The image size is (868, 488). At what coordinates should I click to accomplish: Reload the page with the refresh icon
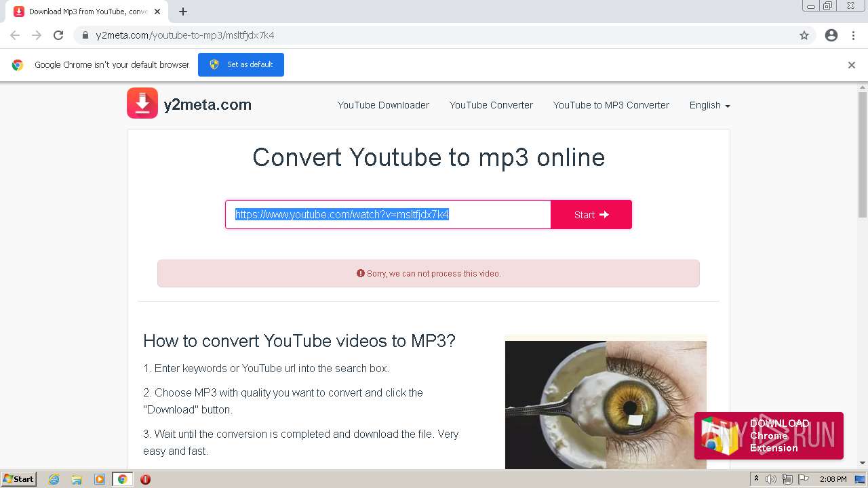coord(58,35)
